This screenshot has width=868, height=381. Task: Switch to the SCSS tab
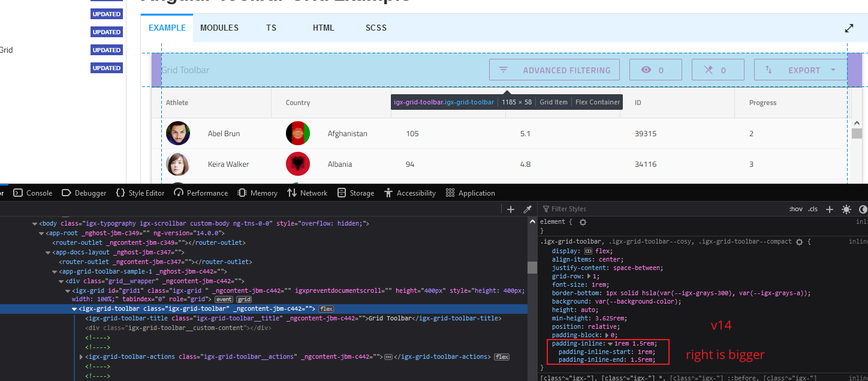[x=376, y=28]
